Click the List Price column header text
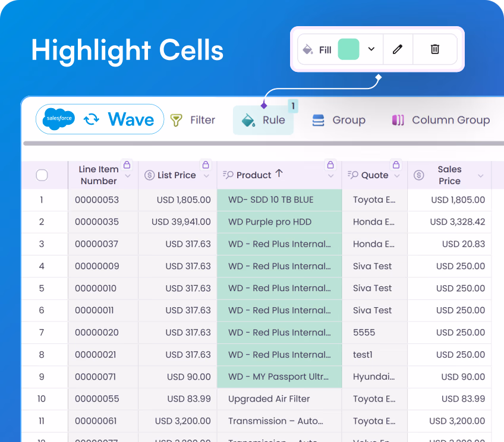 click(177, 175)
